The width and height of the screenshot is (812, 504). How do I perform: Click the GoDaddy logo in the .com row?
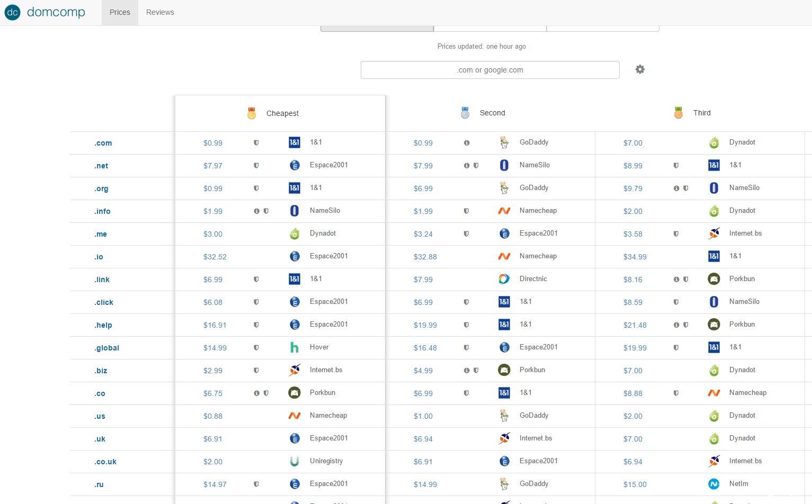point(504,142)
